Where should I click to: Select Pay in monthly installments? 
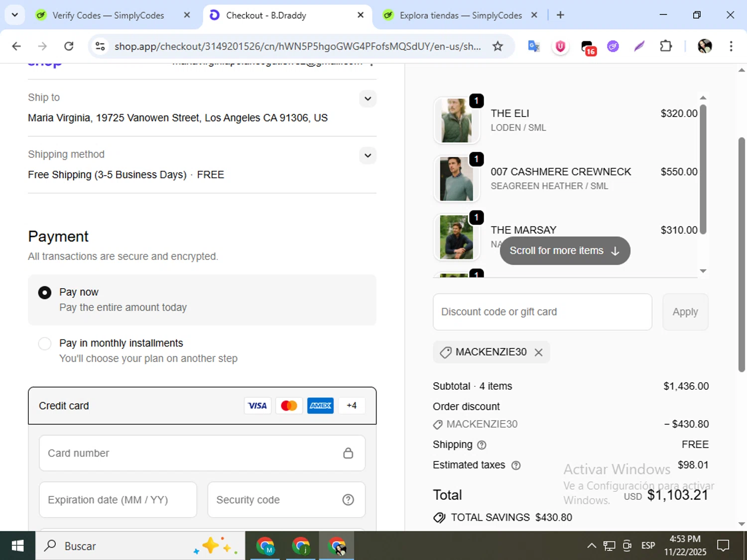pos(45,344)
